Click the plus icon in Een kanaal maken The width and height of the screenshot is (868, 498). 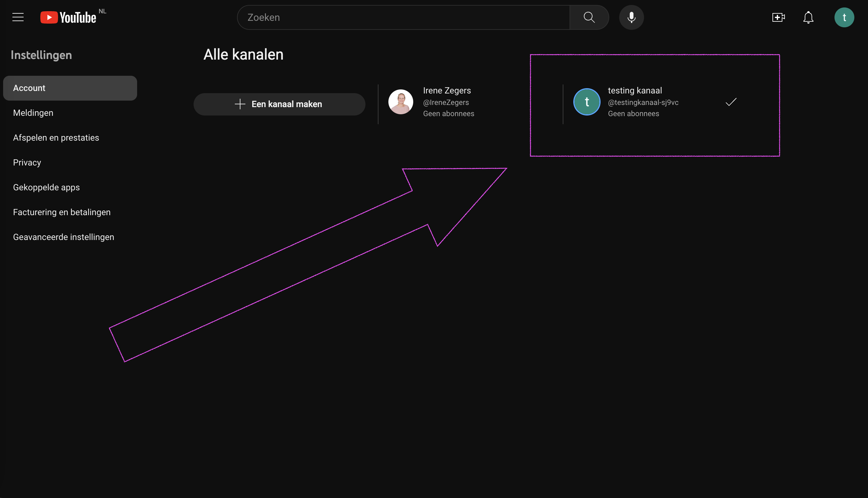pos(240,104)
